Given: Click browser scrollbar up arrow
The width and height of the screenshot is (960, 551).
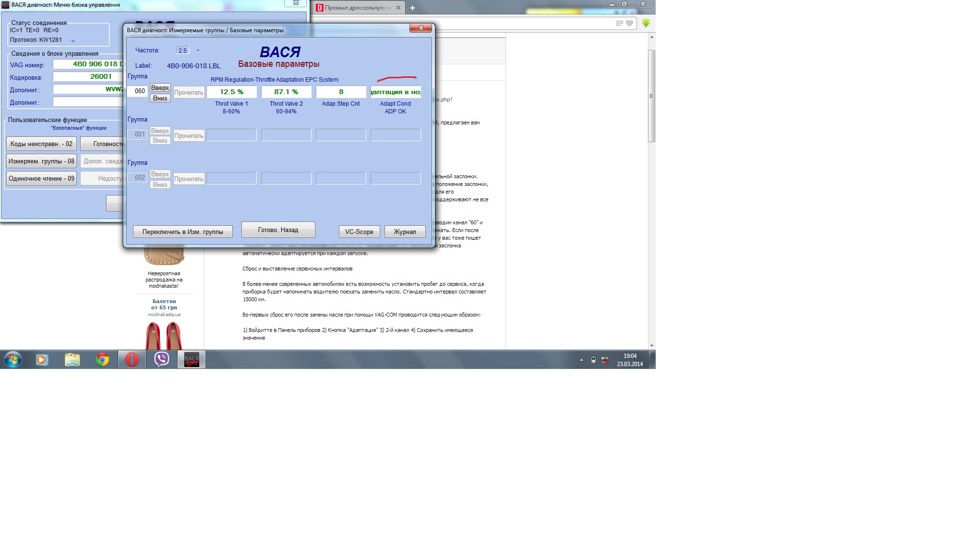Looking at the screenshot, I should click(x=651, y=37).
